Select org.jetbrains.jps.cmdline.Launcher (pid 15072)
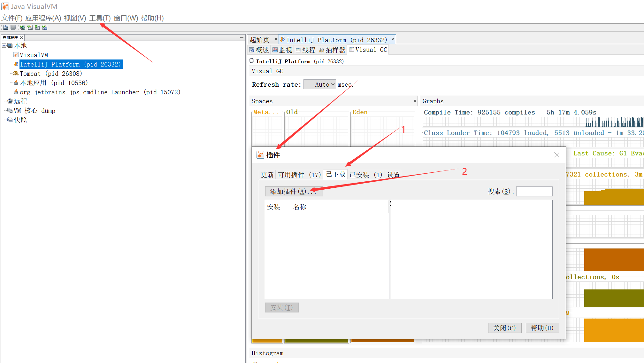The height and width of the screenshot is (363, 644). (100, 92)
